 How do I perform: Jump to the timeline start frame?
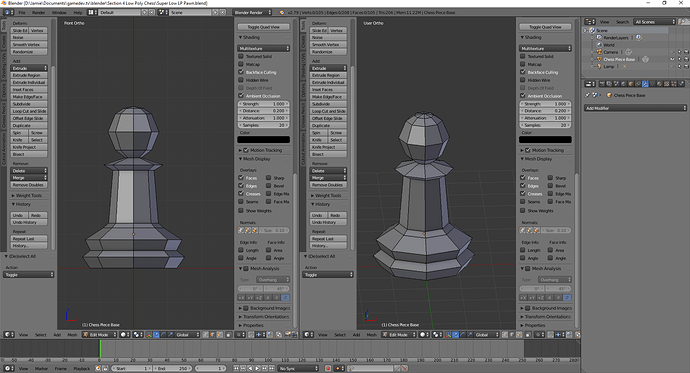tap(236, 368)
